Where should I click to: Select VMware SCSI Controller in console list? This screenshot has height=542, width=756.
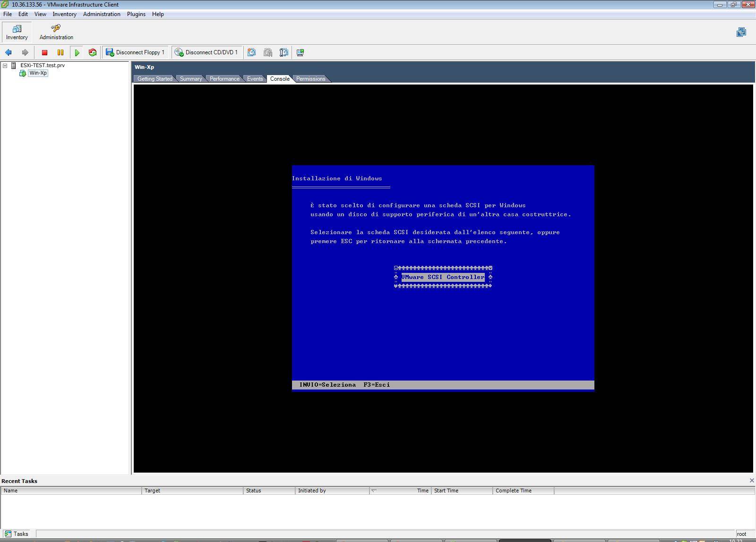443,277
